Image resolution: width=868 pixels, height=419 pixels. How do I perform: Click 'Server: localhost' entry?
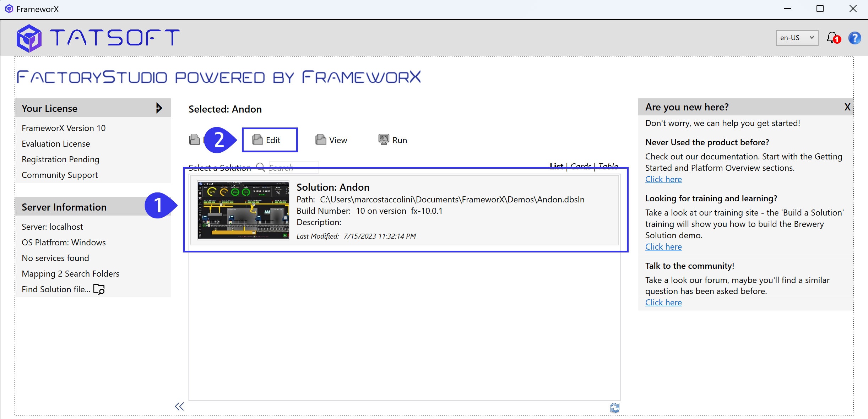52,227
